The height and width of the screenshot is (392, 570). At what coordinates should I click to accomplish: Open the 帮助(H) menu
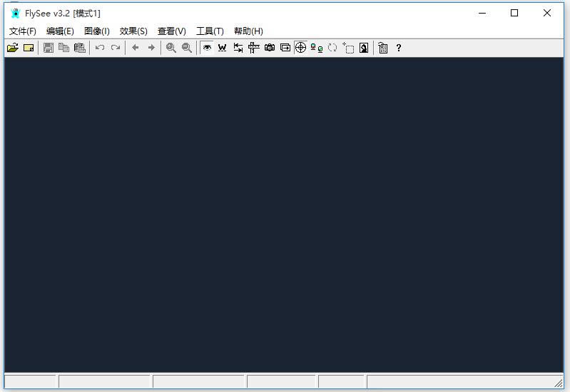248,31
